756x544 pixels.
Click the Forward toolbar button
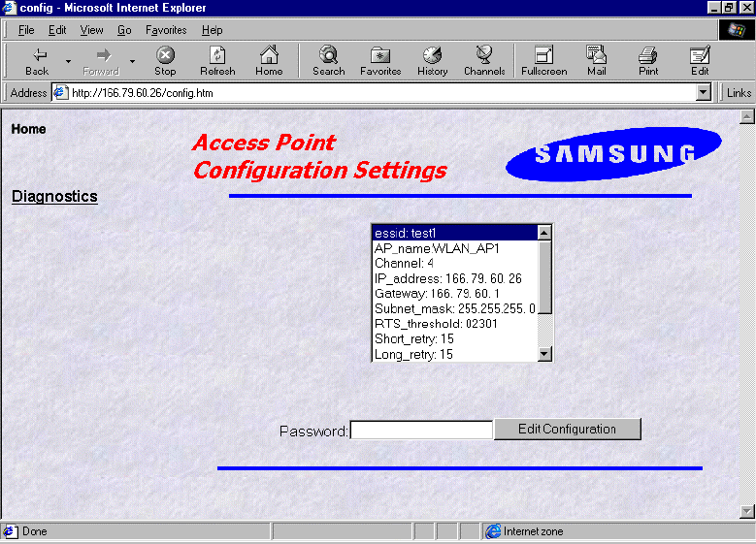[x=101, y=61]
